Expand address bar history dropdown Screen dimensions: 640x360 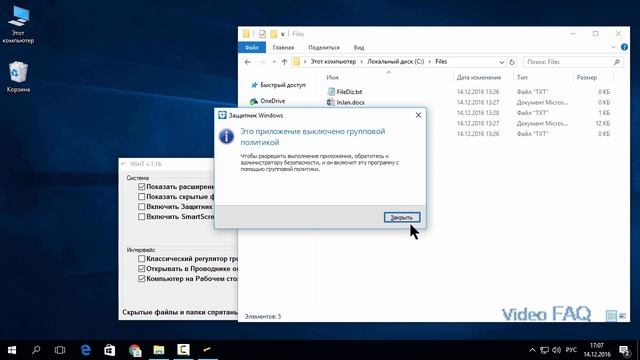point(502,62)
